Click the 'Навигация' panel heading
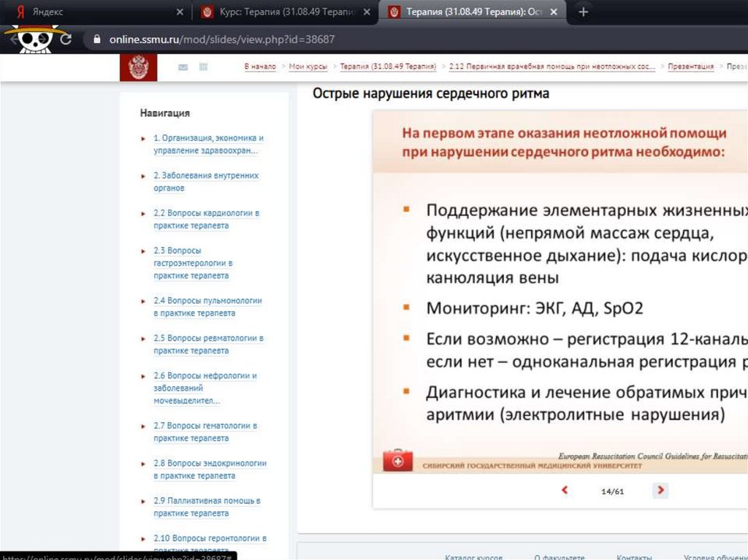748x560 pixels. point(164,113)
